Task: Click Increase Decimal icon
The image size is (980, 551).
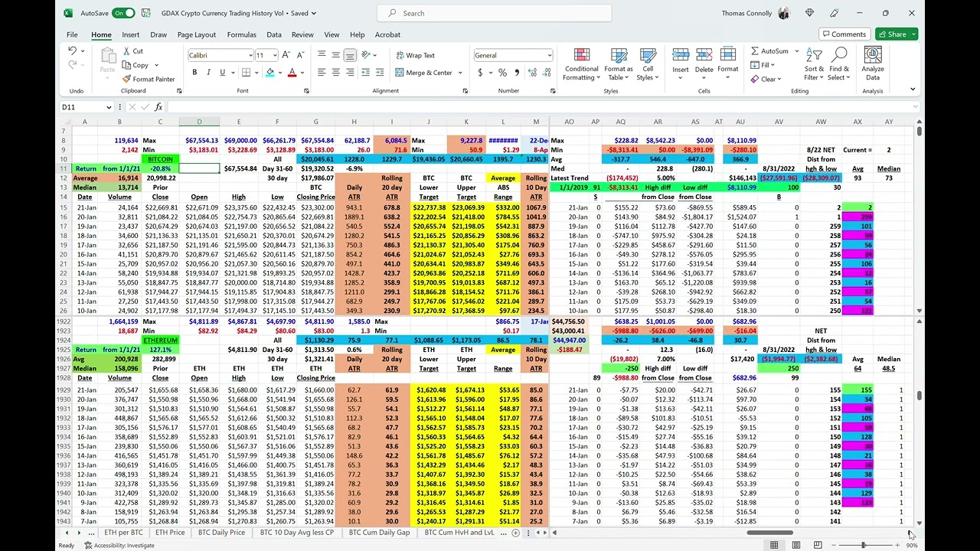Action: coord(531,73)
